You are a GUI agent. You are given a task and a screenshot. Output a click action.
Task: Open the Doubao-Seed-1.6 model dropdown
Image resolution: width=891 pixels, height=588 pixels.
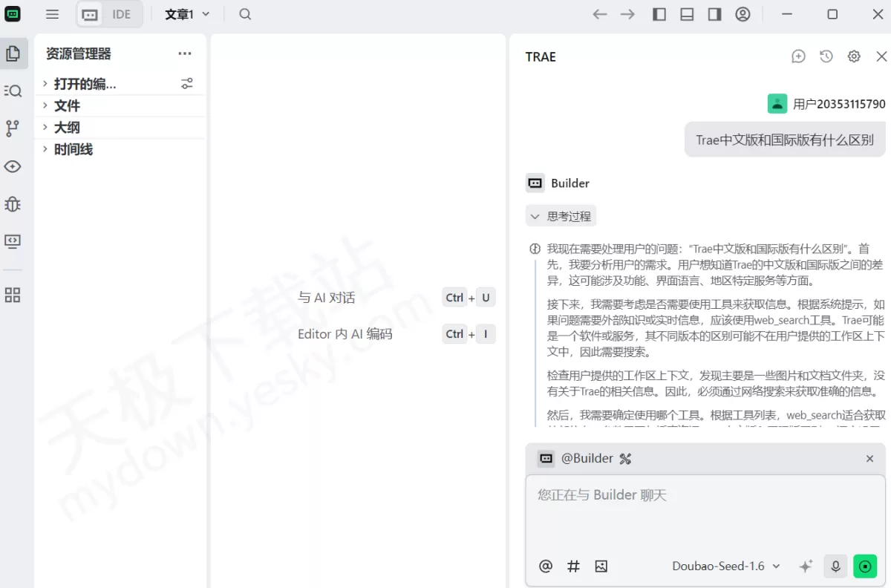tap(726, 566)
